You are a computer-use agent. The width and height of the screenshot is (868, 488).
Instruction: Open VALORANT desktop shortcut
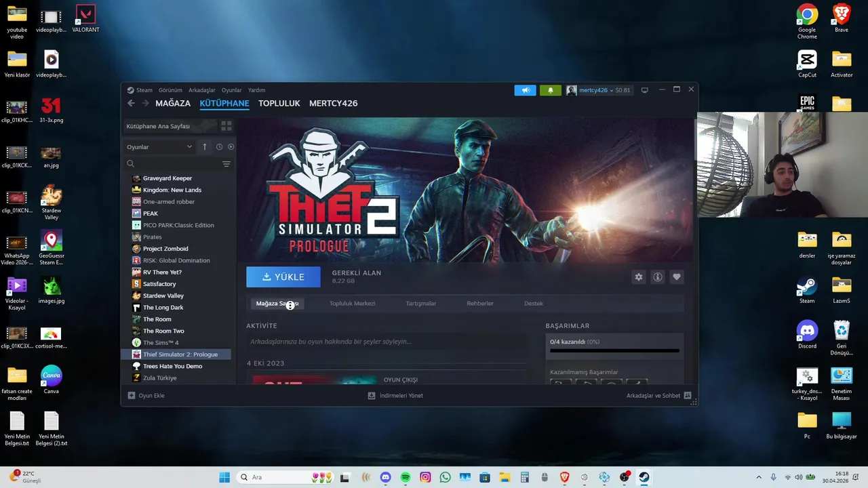(85, 19)
